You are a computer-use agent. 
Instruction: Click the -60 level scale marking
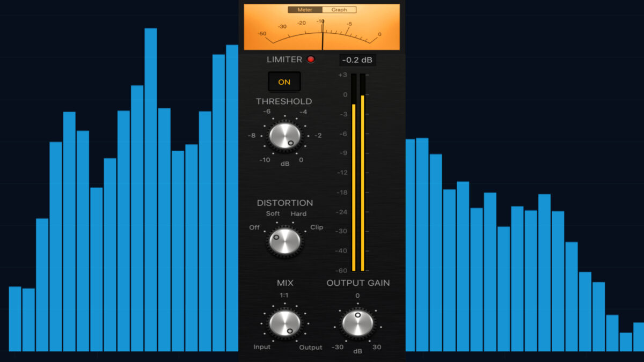coord(342,270)
